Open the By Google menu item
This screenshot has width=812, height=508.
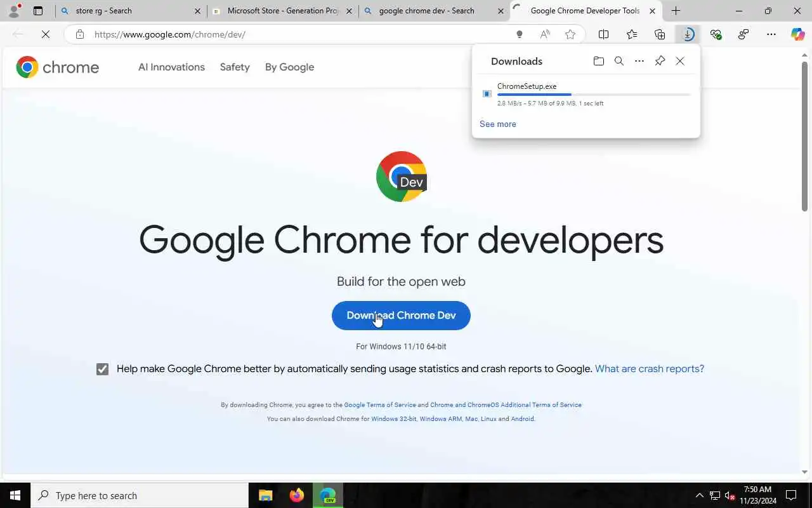click(x=289, y=67)
